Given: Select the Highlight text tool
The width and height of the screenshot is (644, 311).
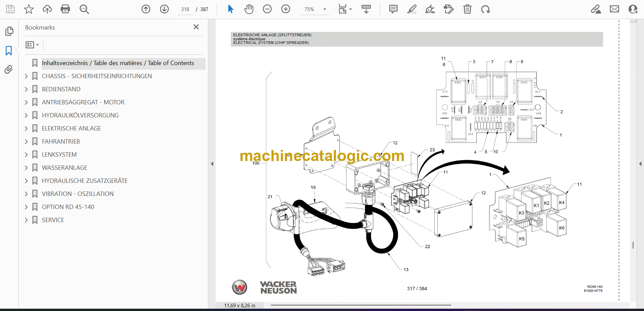Looking at the screenshot, I should (x=412, y=9).
